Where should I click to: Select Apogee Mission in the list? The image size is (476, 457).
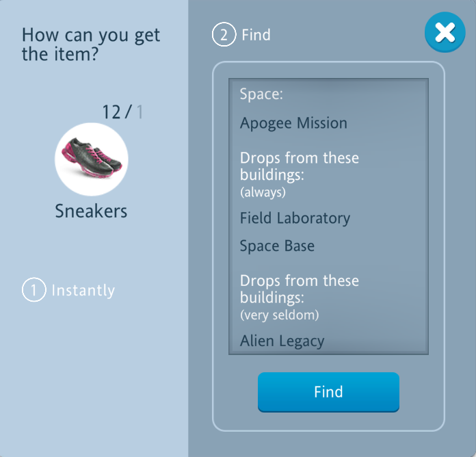pos(293,124)
